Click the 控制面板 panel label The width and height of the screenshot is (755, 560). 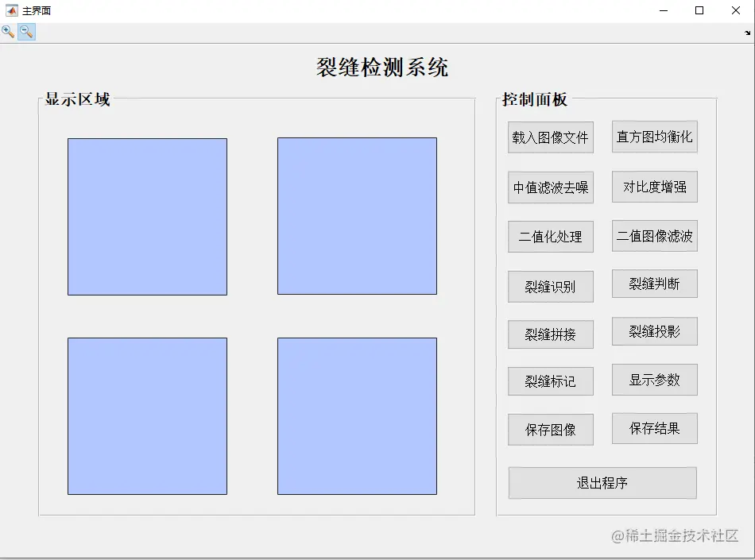[x=535, y=99]
